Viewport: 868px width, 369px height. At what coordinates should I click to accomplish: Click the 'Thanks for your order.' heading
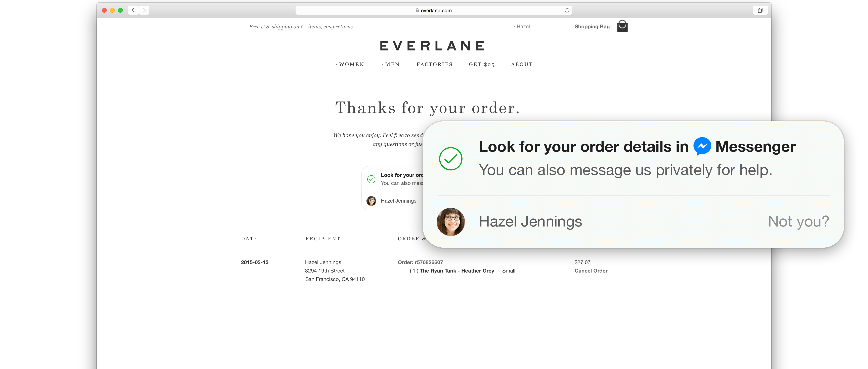(x=427, y=108)
